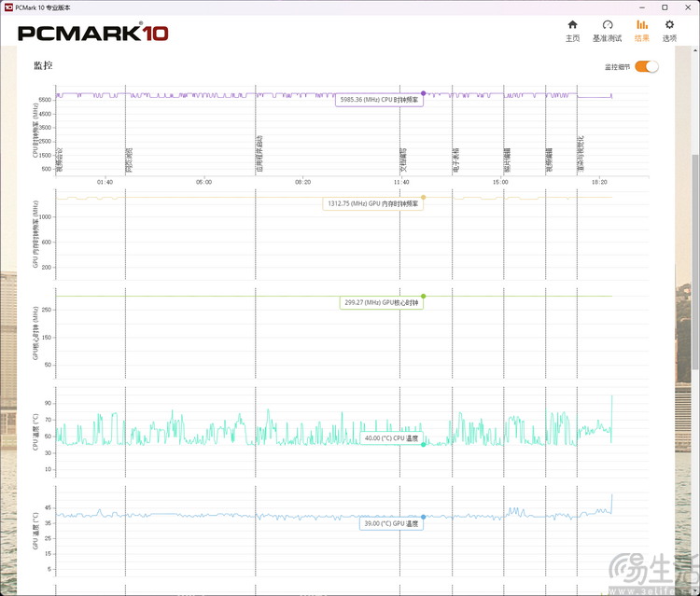Screen dimensions: 700x596
Task: Click the 11:40 time axis label
Action: click(401, 182)
